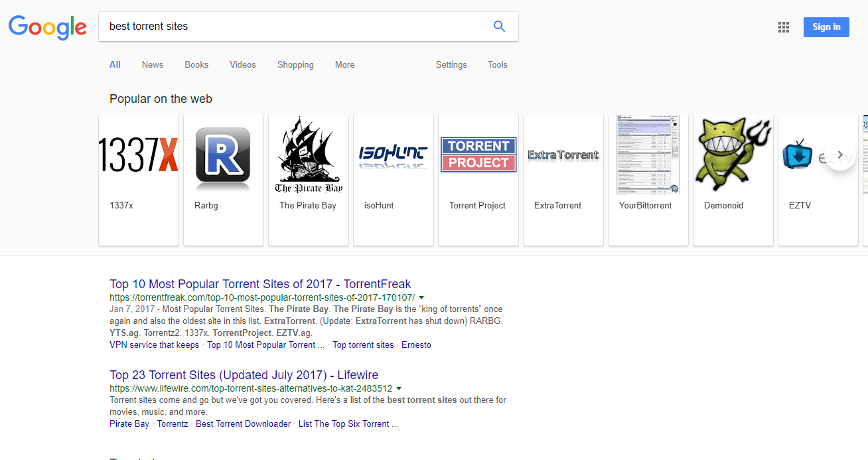Choose The Pirate Bay ship logo
Screen dimensions: 868x460
[309, 155]
